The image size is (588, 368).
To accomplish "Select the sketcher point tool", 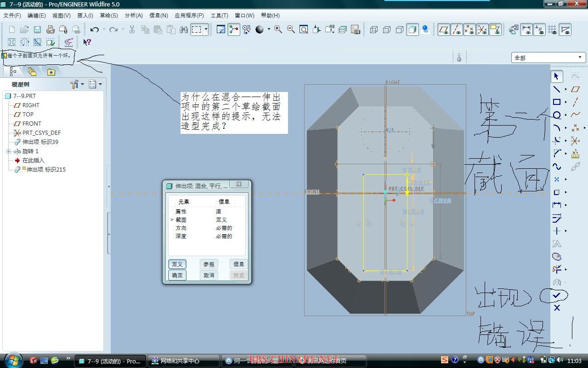I will click(557, 179).
